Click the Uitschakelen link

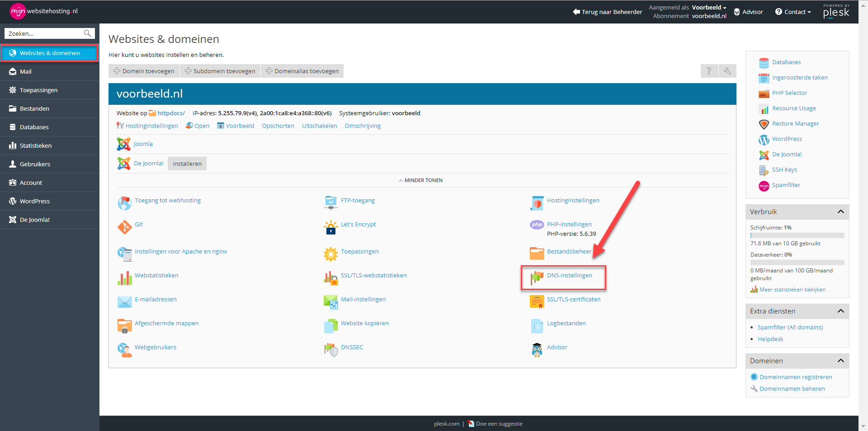click(x=320, y=126)
